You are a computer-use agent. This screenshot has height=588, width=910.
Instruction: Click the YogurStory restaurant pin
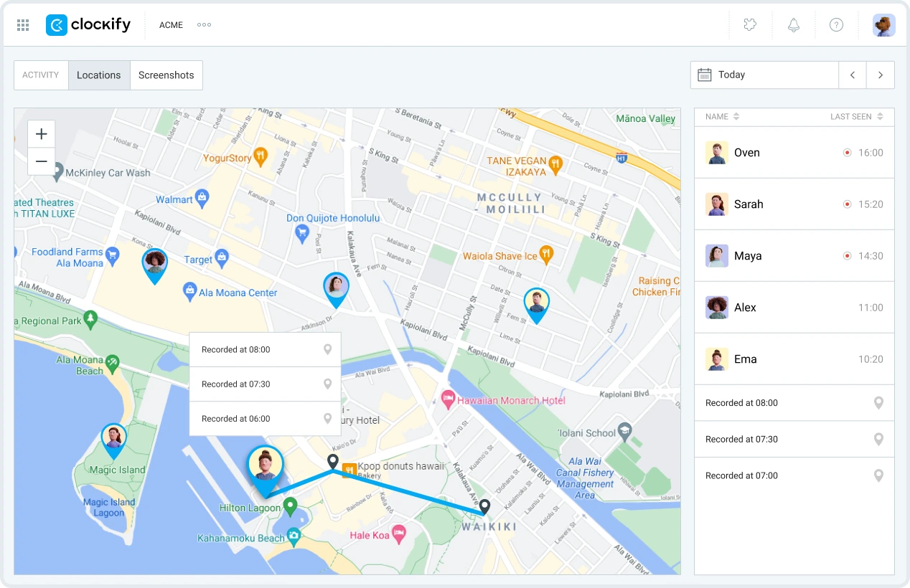(x=261, y=156)
